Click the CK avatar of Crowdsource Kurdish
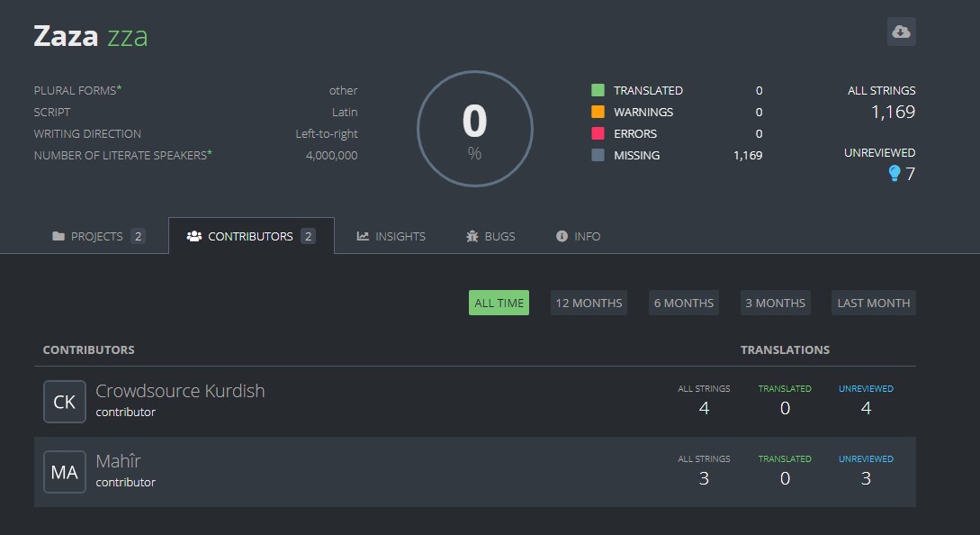Screen dimensions: 980x535 point(64,402)
